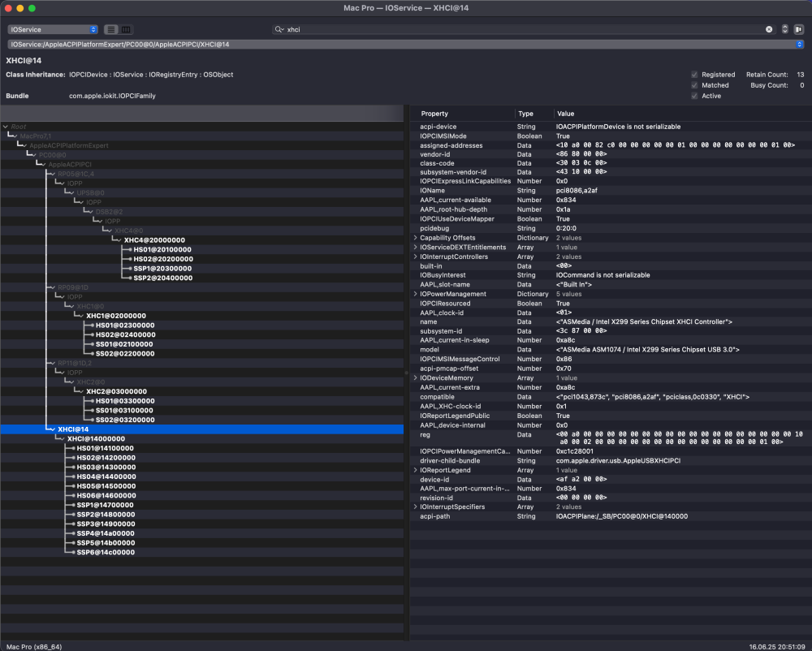
Task: Sort by the Value column header
Action: coord(683,114)
